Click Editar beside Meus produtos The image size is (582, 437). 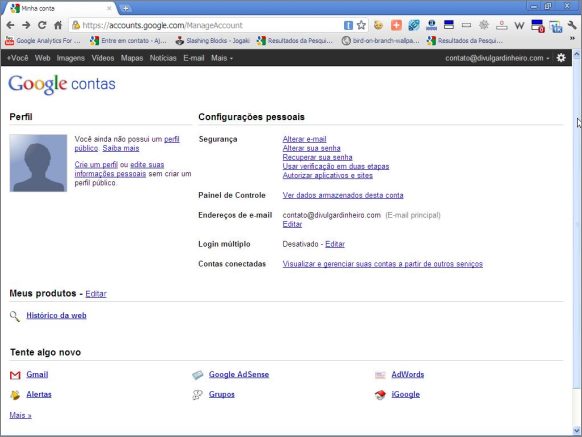(96, 294)
